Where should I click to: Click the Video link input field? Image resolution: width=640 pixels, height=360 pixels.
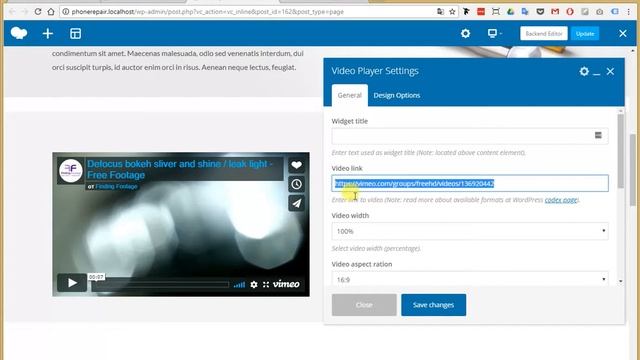pyautogui.click(x=470, y=183)
